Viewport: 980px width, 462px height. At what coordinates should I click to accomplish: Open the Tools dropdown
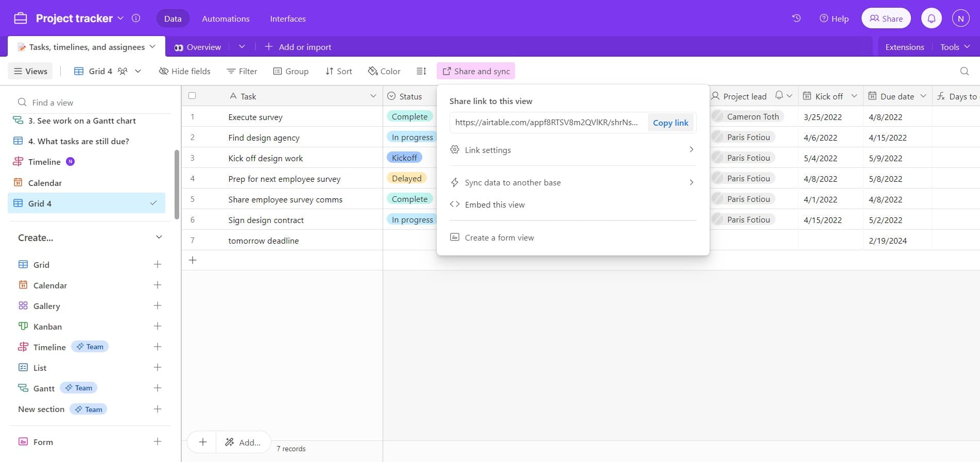pyautogui.click(x=955, y=47)
